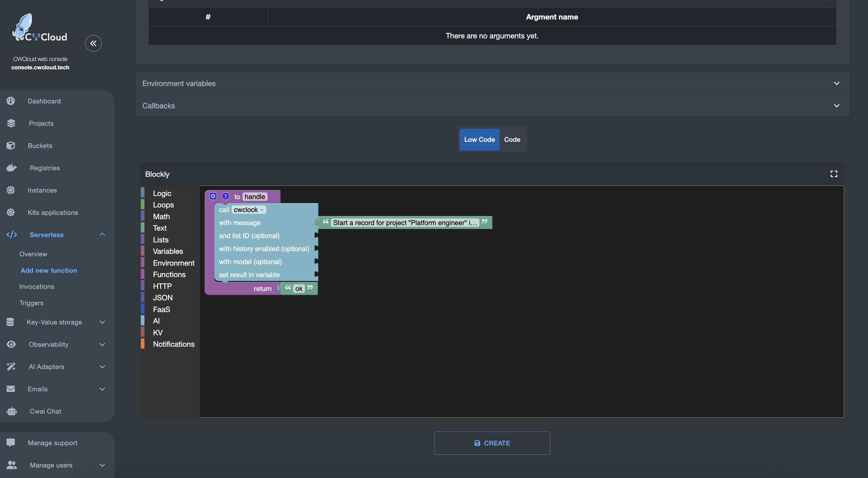Toggle Blockly fullscreen mode icon
Screen dimensions: 868x478
point(834,174)
